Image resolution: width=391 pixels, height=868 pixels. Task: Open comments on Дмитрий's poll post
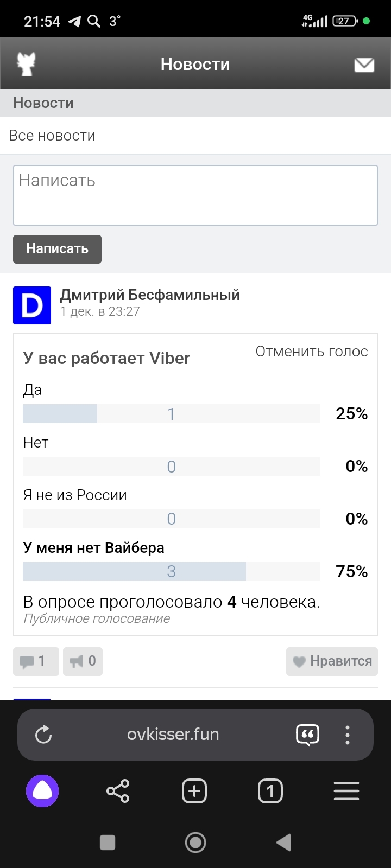[x=35, y=661]
